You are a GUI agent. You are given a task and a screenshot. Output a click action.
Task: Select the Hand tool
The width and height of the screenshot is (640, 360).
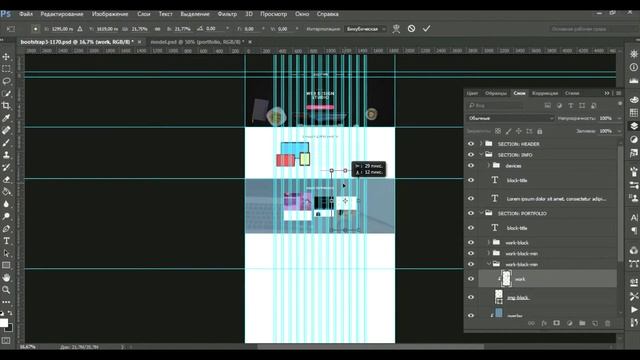6,278
